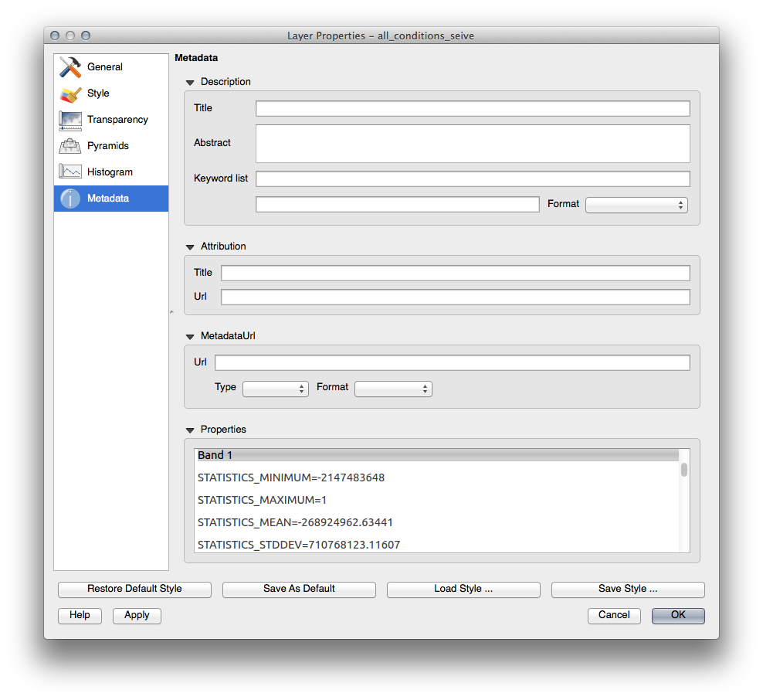Click the Save Style button

(x=628, y=589)
